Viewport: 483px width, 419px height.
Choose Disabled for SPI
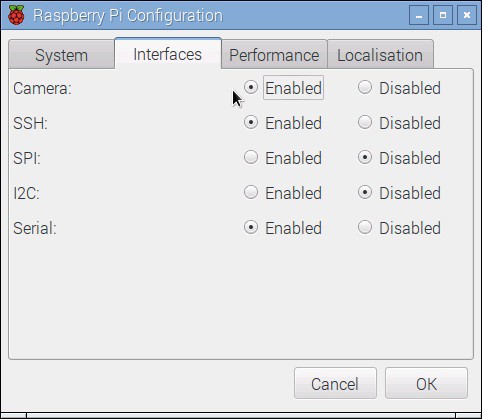(x=399, y=158)
